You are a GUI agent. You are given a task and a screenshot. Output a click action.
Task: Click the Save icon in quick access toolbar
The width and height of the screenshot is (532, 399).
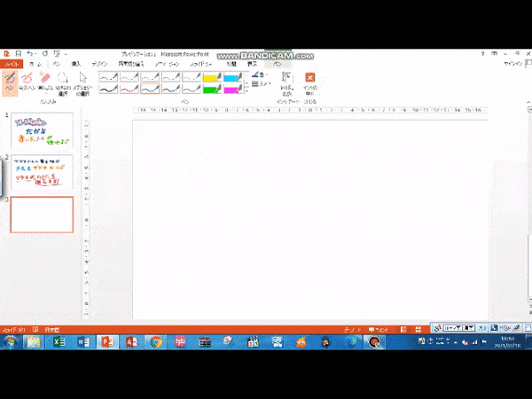coord(18,54)
